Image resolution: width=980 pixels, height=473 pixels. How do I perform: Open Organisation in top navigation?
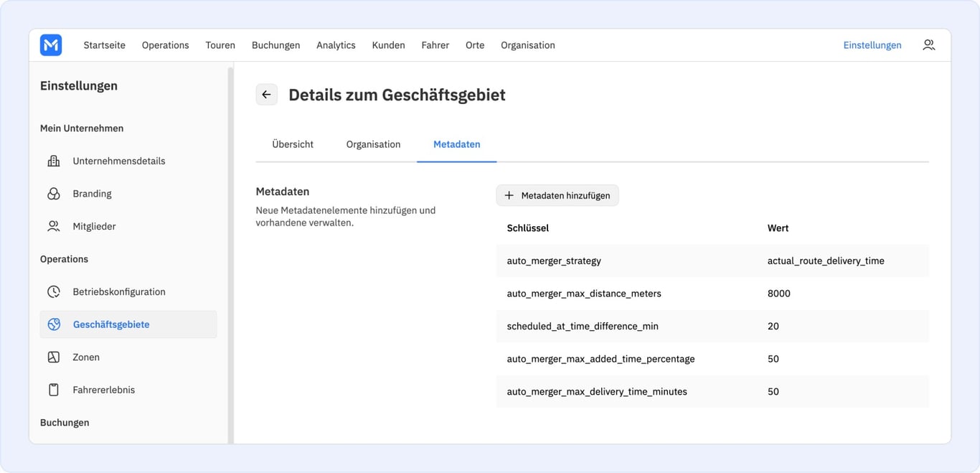pos(528,45)
